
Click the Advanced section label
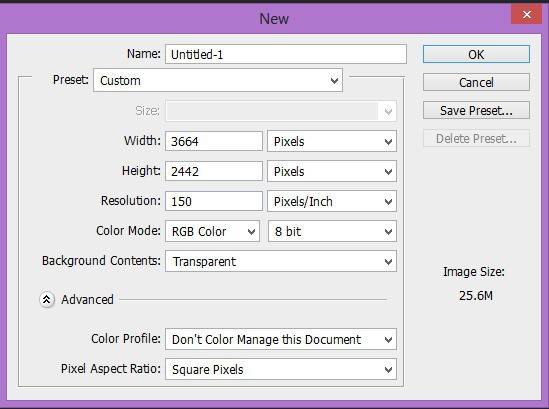(x=87, y=300)
